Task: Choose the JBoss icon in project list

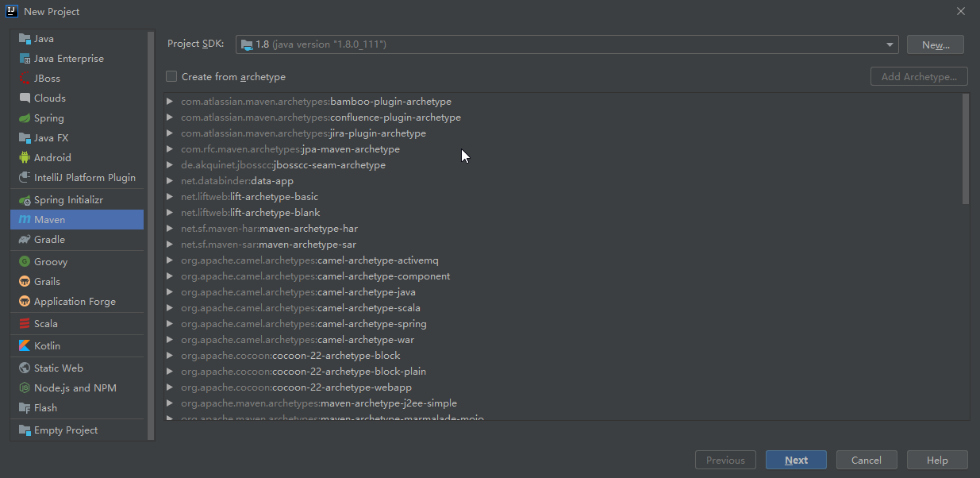Action: (25, 78)
